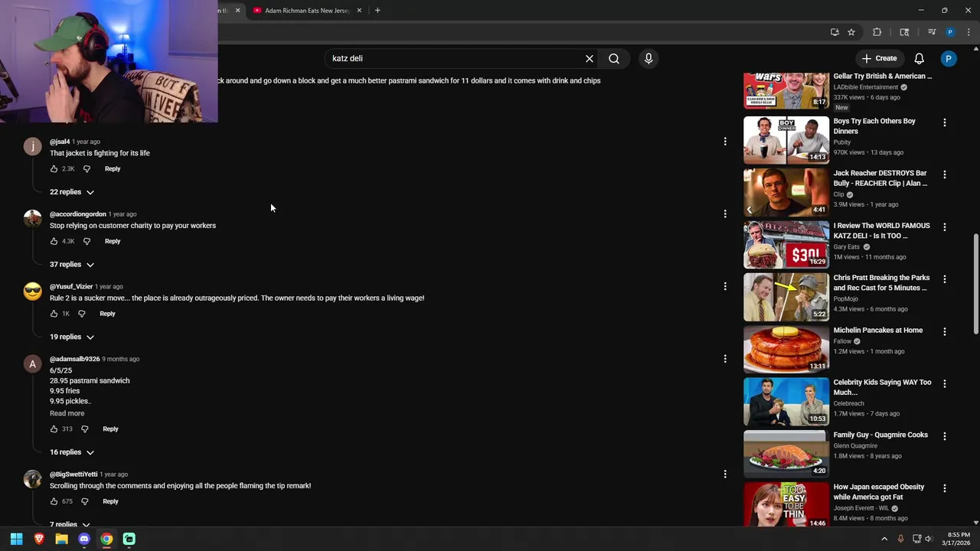
Task: Open menu for Family Guy Quagmire video
Action: (x=945, y=436)
